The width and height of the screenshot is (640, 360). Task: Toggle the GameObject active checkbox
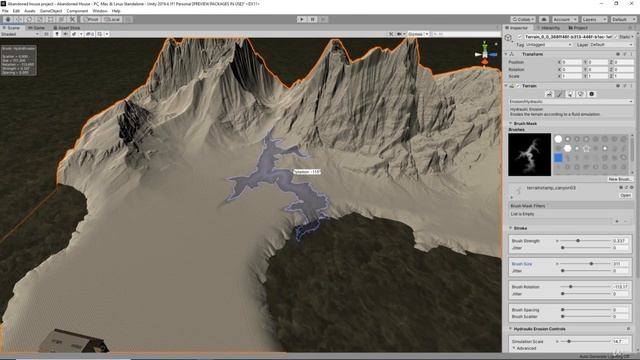pos(520,37)
